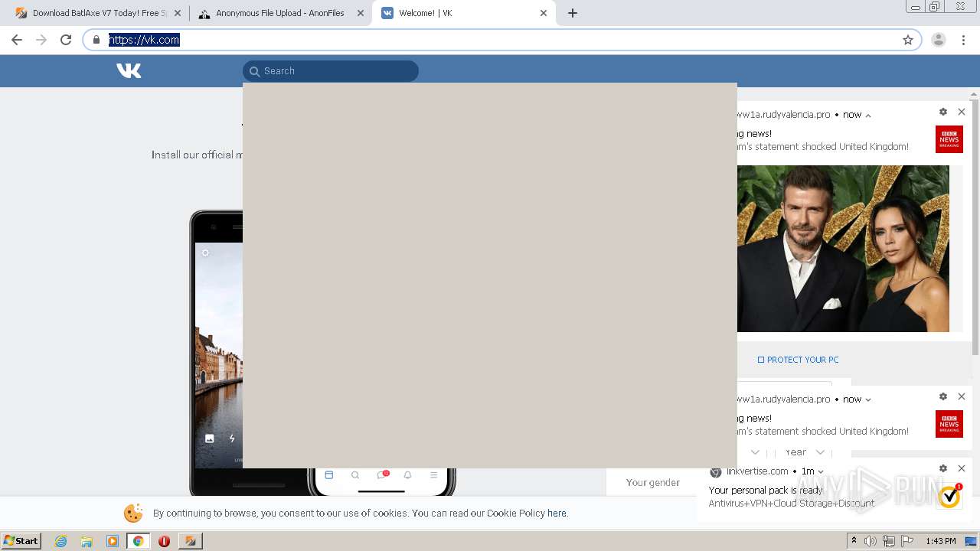Viewport: 980px width, 551px height.
Task: Close the BatlAxe tab
Action: [x=178, y=13]
